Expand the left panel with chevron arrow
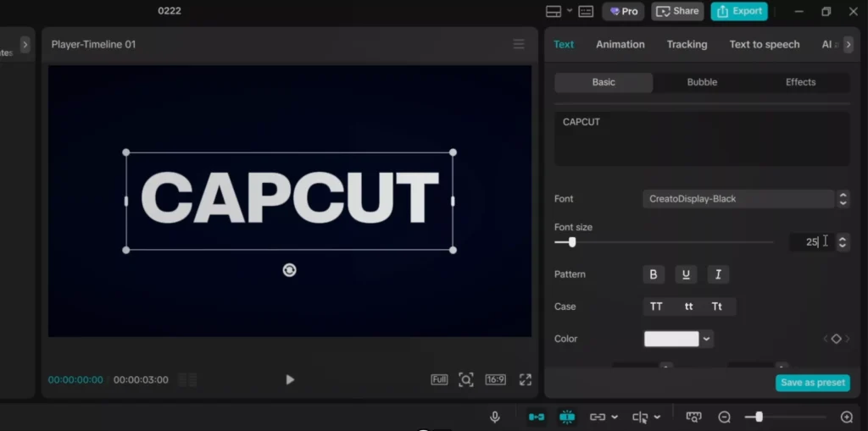 point(25,45)
